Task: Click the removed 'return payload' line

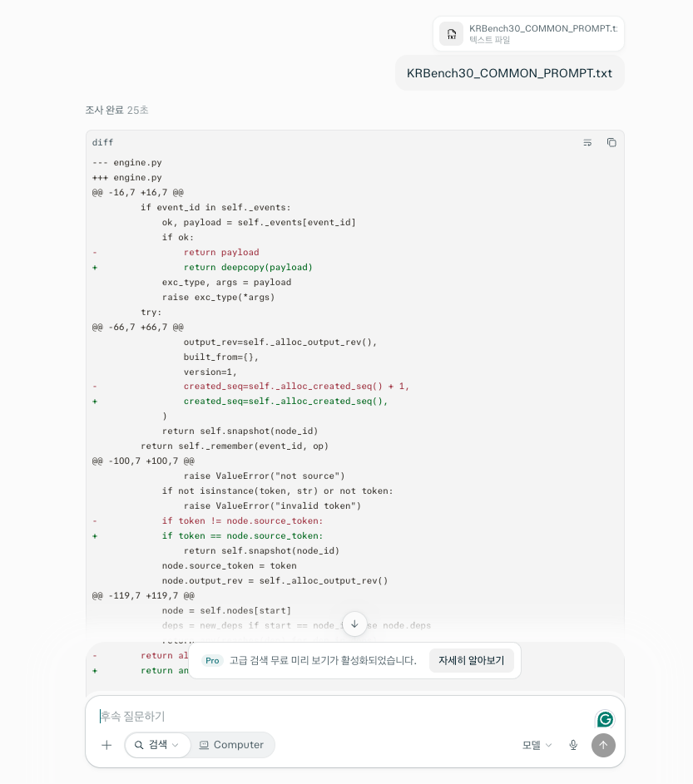Action: 221,252
